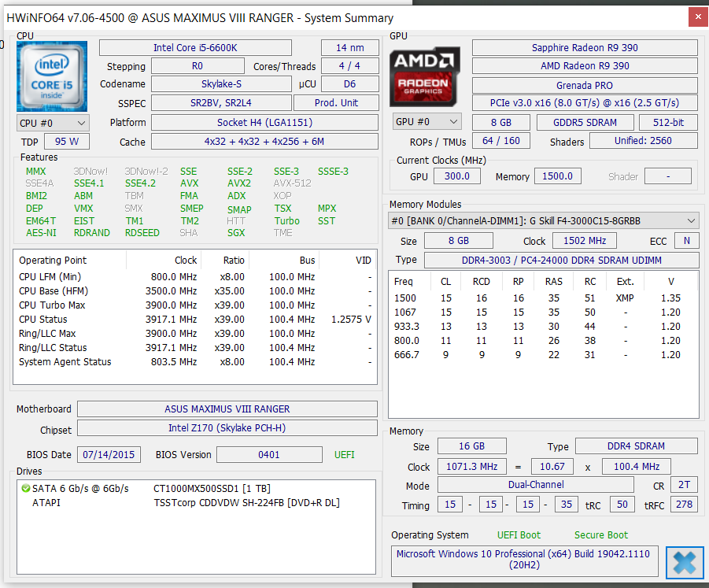
Task: Select the GPU Memory clock 1500.0 value
Action: click(558, 176)
